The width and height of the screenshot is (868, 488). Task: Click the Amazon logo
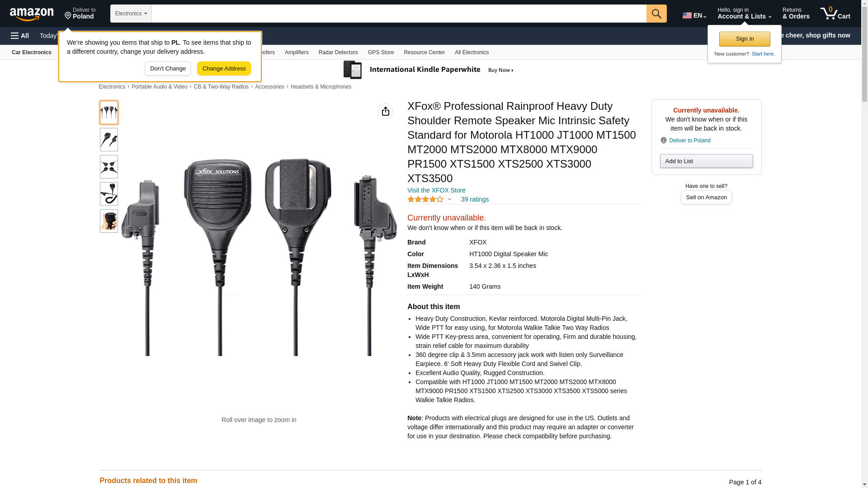click(32, 14)
